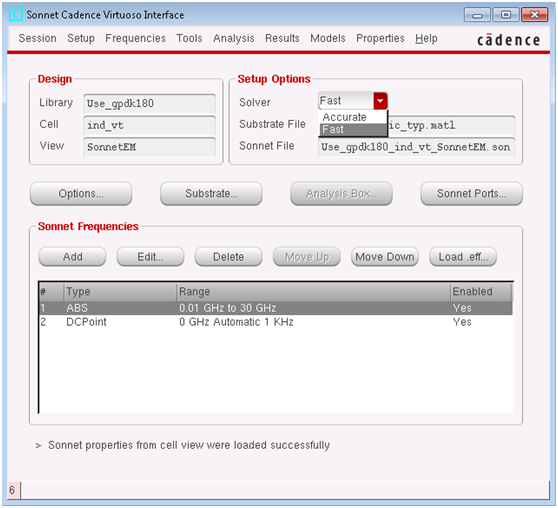This screenshot has width=558, height=508.
Task: Click the Cadence app icon in title bar
Action: 16,15
